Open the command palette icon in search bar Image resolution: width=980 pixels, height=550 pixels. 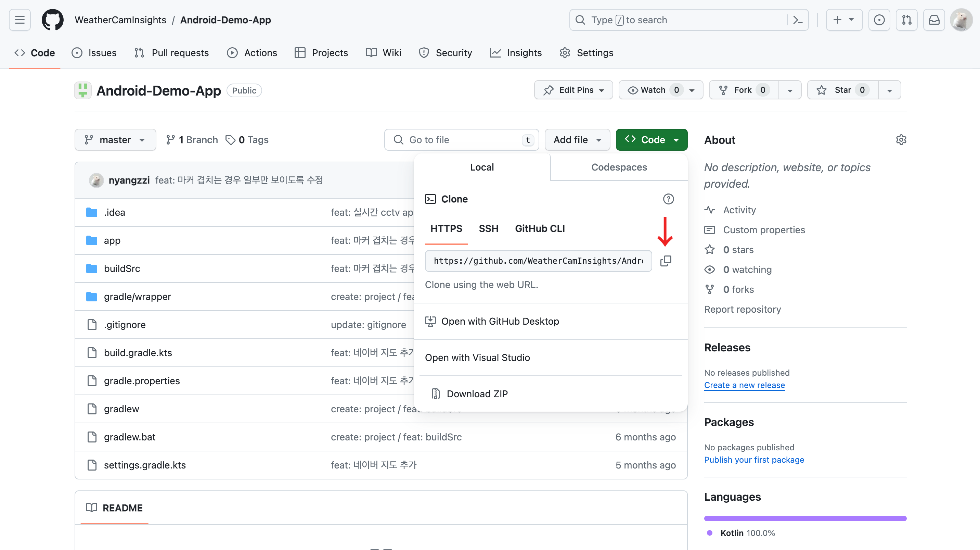pos(797,20)
